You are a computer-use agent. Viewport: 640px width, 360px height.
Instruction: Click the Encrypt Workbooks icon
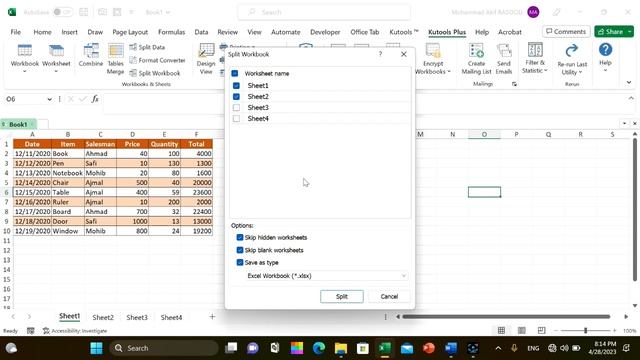[x=433, y=51]
